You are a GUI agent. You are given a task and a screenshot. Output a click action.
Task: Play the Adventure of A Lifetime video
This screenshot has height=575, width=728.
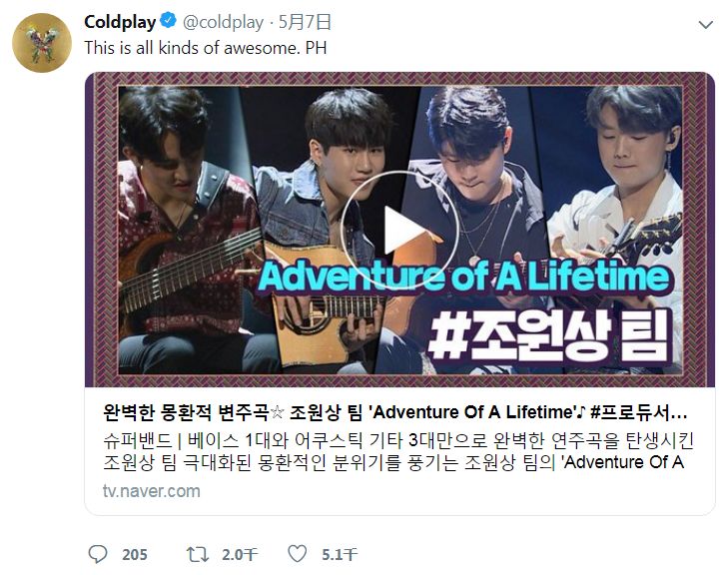400,231
